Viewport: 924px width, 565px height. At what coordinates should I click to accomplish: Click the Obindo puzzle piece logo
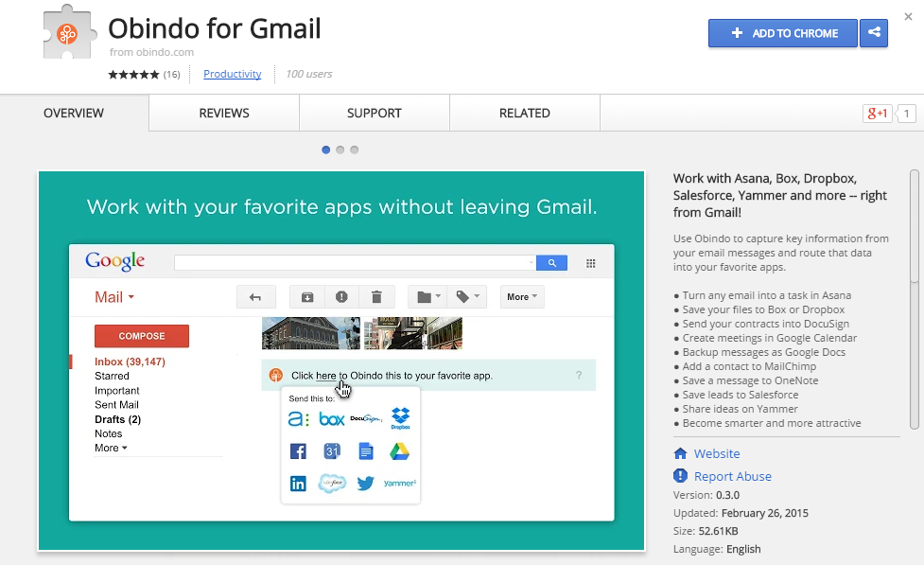coord(71,33)
